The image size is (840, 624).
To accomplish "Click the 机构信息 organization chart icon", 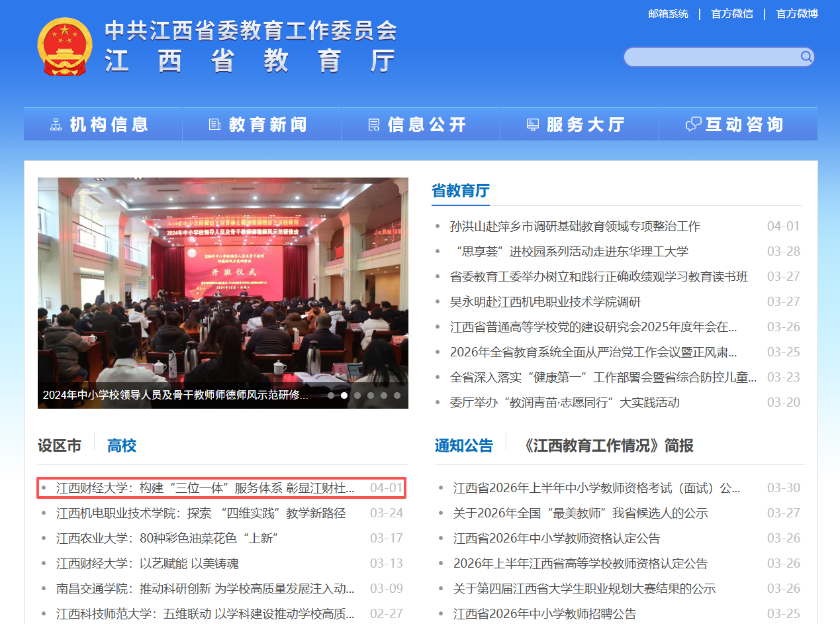I will 56,125.
